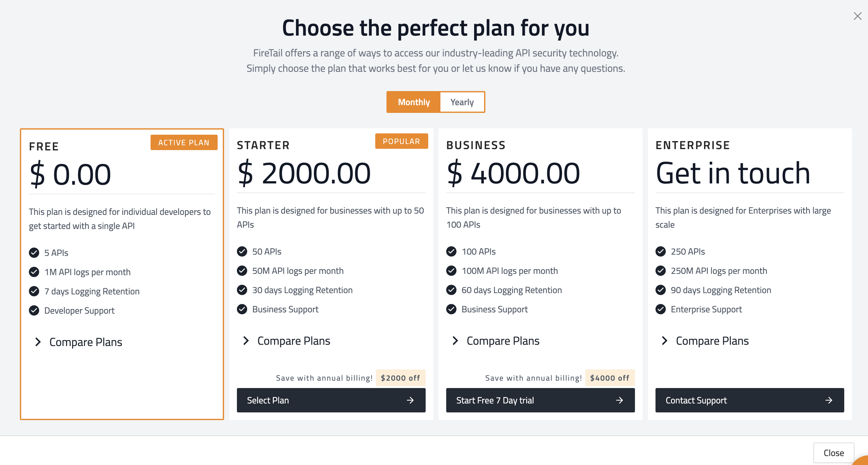Click the checkmark icon beside 50 APIs
Viewport: 868px width, 465px height.
tap(242, 251)
